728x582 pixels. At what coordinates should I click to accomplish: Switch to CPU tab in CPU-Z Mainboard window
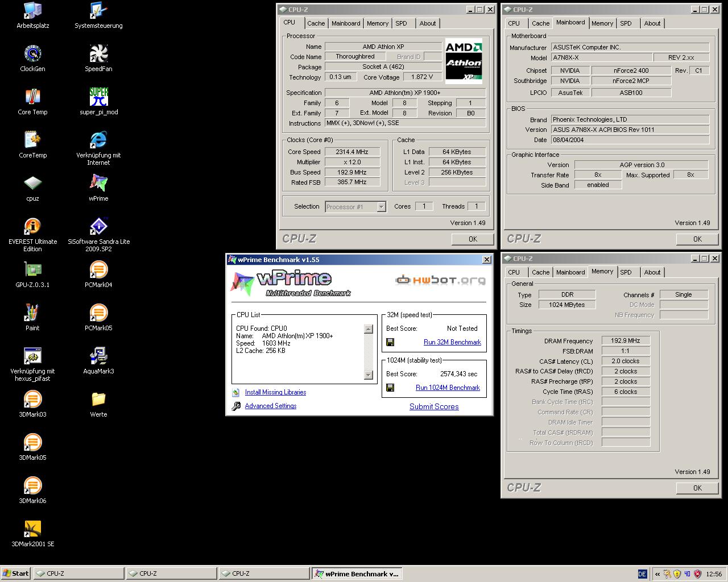click(514, 23)
